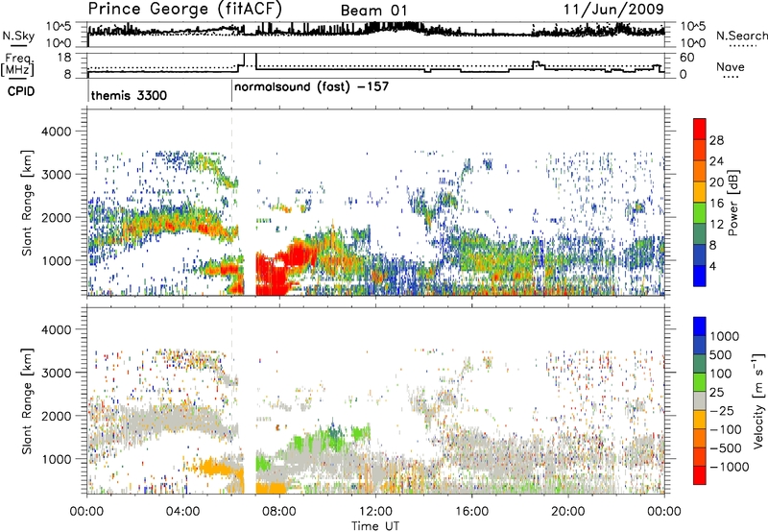Click the '04:00' time tick label
The height and width of the screenshot is (532, 768).
click(182, 512)
